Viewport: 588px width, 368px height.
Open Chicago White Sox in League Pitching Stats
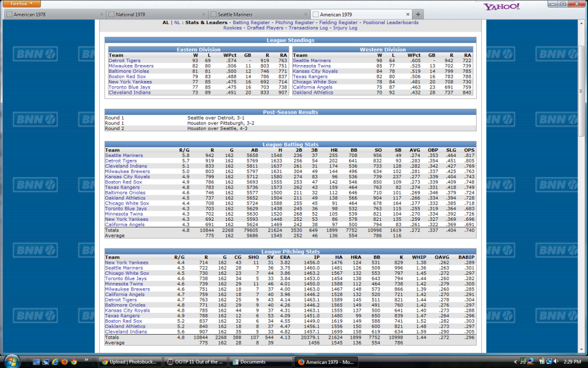pos(127,273)
